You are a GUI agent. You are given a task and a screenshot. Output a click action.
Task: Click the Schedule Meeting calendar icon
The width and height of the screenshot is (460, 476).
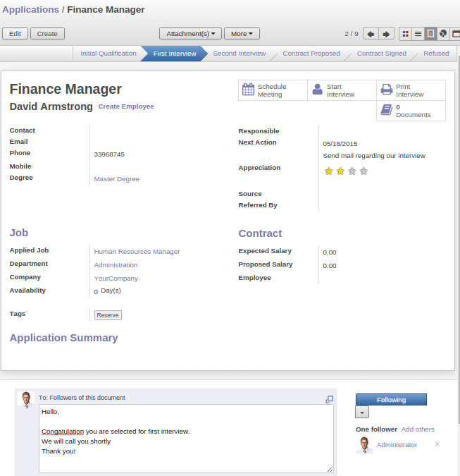coord(248,90)
